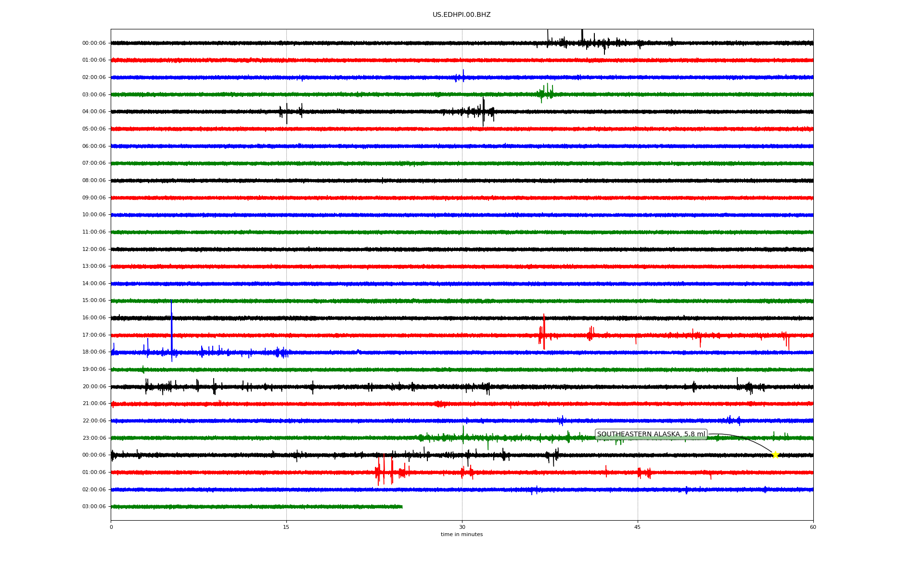Viewport: 924px width, 578px height.
Task: Click the end of green 03:00:06 trace
Action: 401,507
